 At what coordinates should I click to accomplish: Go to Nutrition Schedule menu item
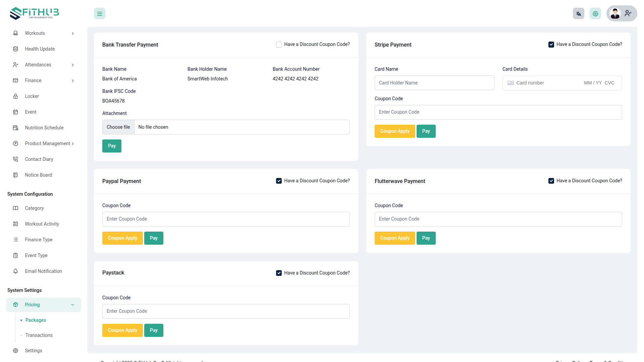(44, 128)
